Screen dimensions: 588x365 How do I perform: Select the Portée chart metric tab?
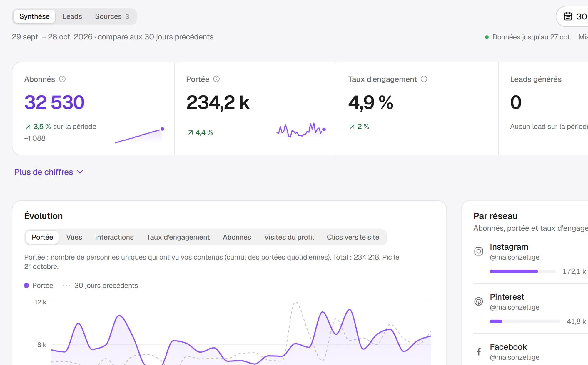[x=42, y=237]
